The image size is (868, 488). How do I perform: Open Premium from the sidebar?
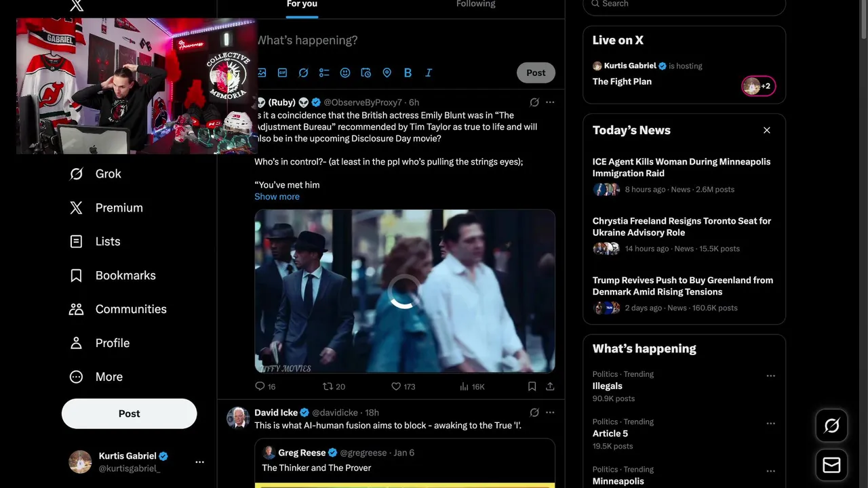tap(106, 208)
